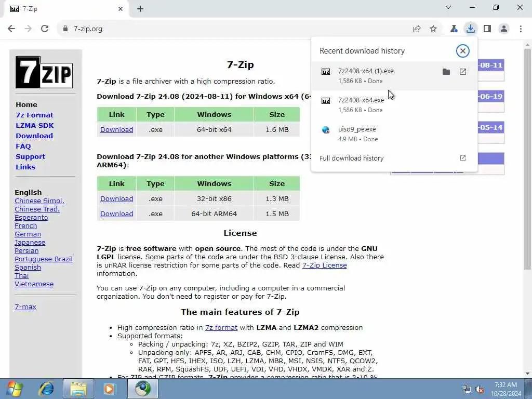The height and width of the screenshot is (399, 532).
Task: Switch language to German
Action: [x=28, y=234]
